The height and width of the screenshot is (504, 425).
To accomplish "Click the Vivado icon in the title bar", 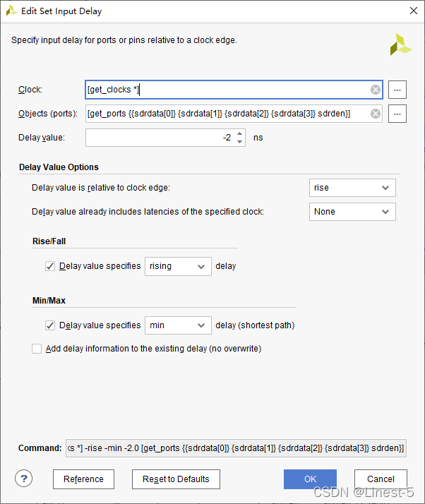I will 11,11.
